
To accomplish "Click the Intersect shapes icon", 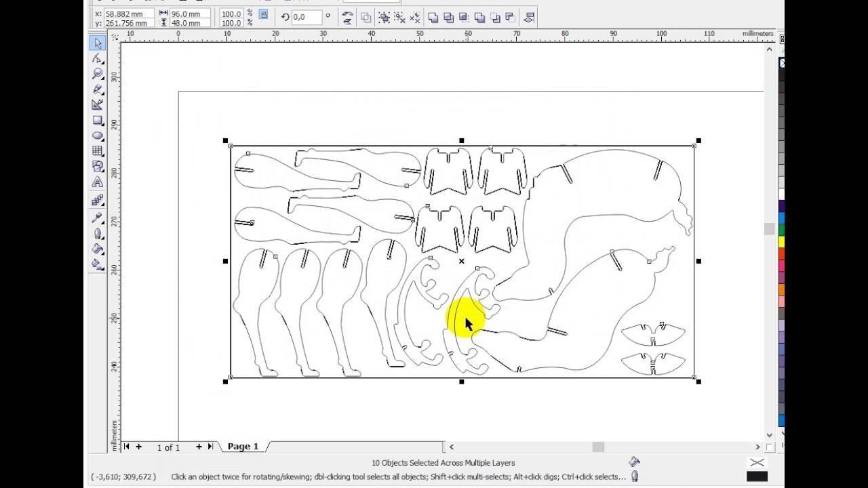I will [x=464, y=18].
